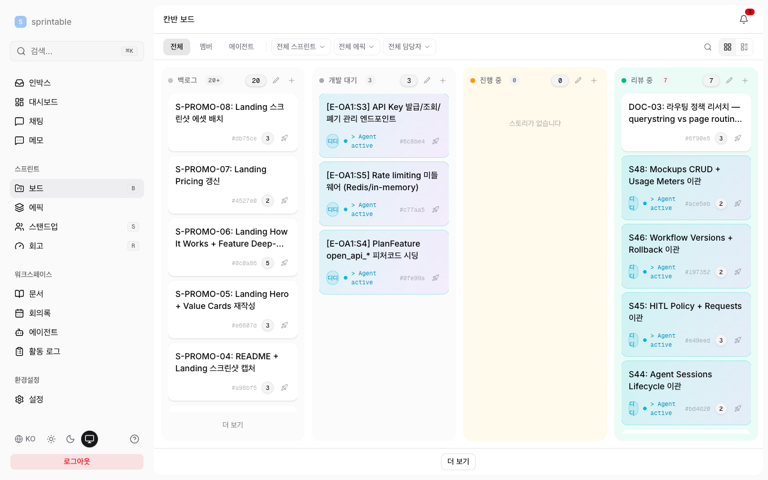Viewport: 768px width, 480px height.
Task: Click the 디디 avatar on E-OA1:S3 card
Action: [333, 141]
